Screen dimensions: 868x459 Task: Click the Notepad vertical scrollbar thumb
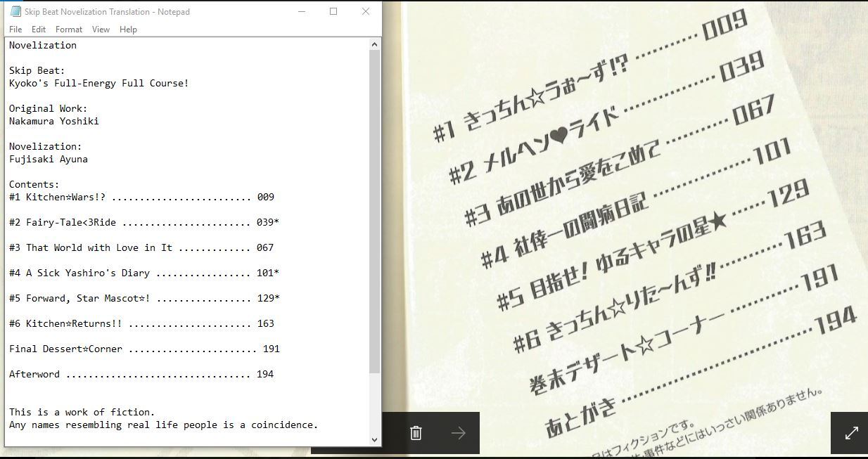coord(375,211)
